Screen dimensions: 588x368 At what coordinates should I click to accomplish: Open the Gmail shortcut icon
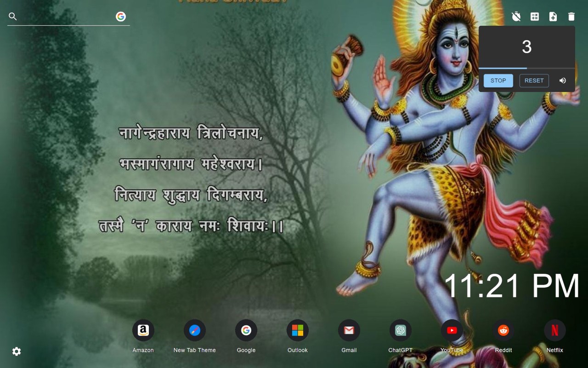[x=349, y=330]
